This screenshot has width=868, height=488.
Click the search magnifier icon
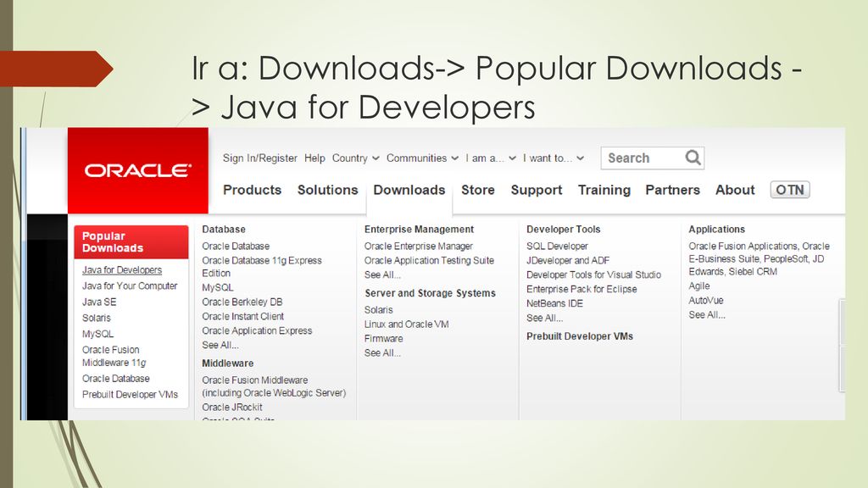pyautogui.click(x=693, y=158)
